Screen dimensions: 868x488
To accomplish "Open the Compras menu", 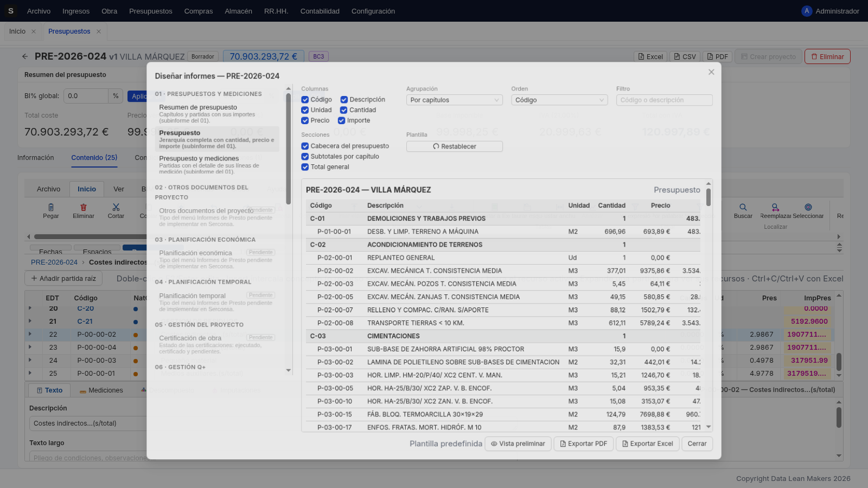I will [x=199, y=11].
